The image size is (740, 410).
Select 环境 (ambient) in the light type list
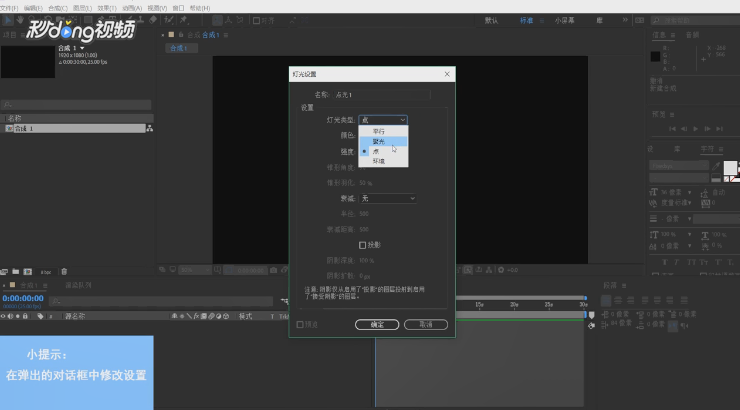pyautogui.click(x=383, y=161)
